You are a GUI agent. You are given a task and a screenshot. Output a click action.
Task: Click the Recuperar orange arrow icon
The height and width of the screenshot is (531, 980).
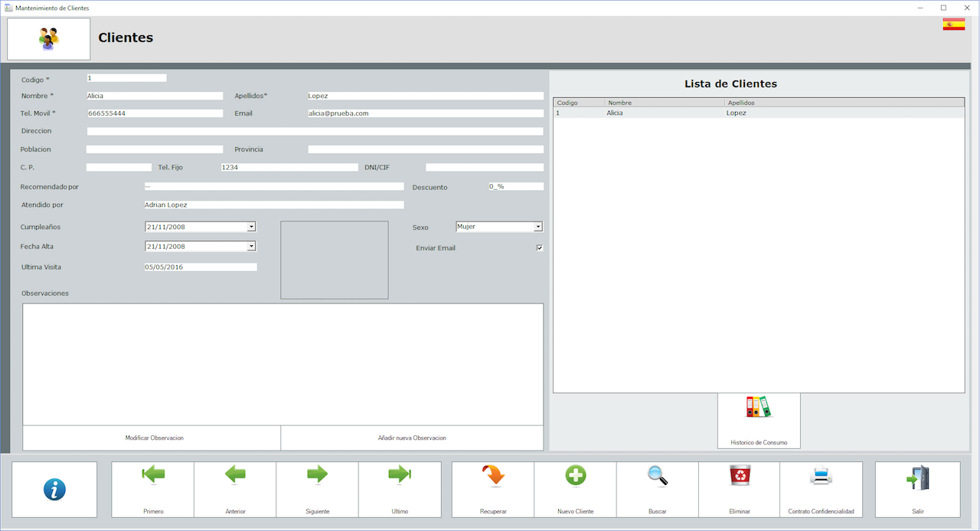[x=493, y=489]
